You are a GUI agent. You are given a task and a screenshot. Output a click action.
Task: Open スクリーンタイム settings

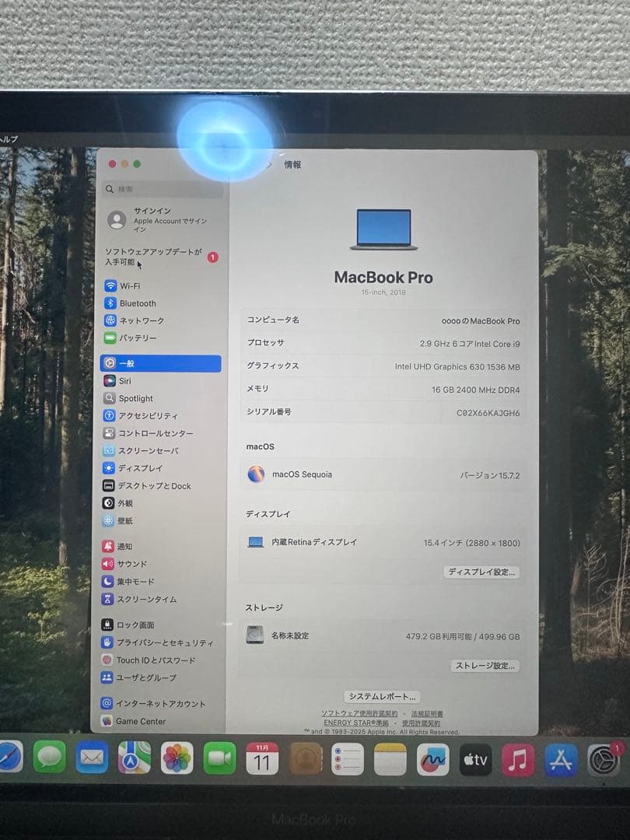click(x=139, y=599)
